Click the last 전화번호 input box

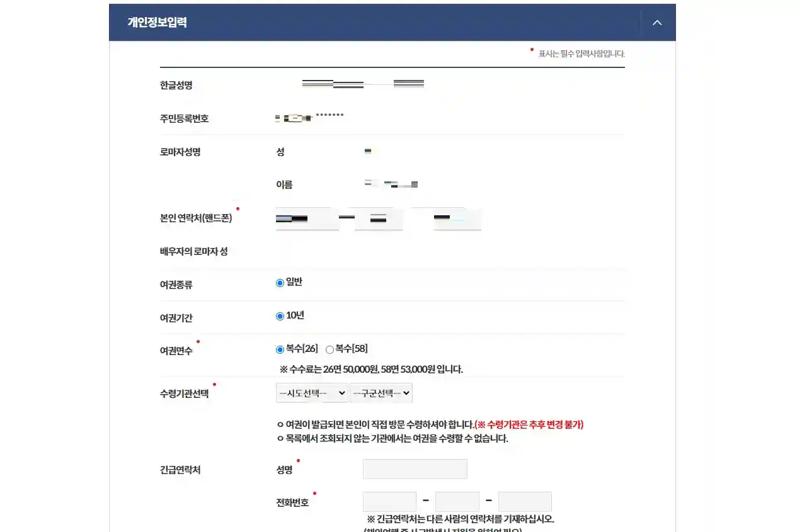pyautogui.click(x=525, y=502)
